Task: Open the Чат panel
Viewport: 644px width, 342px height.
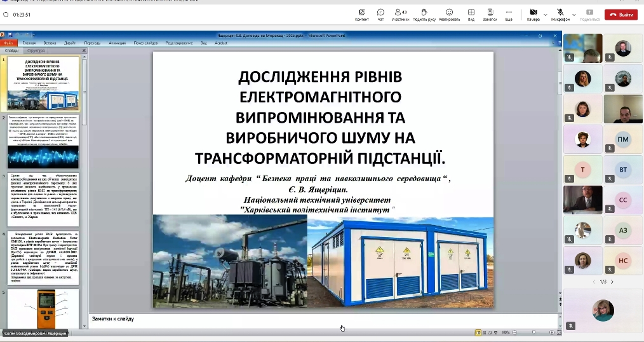Action: [380, 14]
